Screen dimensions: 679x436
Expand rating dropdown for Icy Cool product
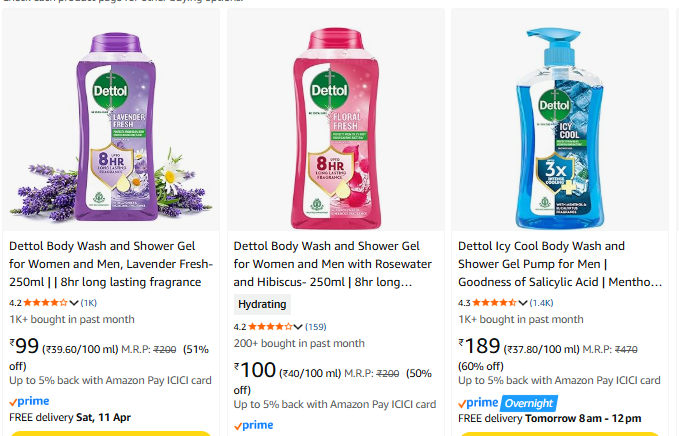(x=523, y=302)
